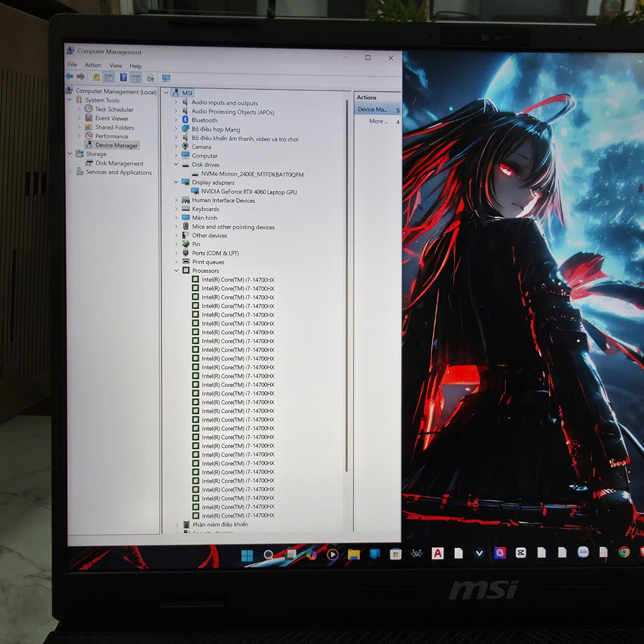Select NVIDIA GeForce RTX 4060 Laptop GPU
Viewport: 644px width, 644px height.
[x=249, y=192]
